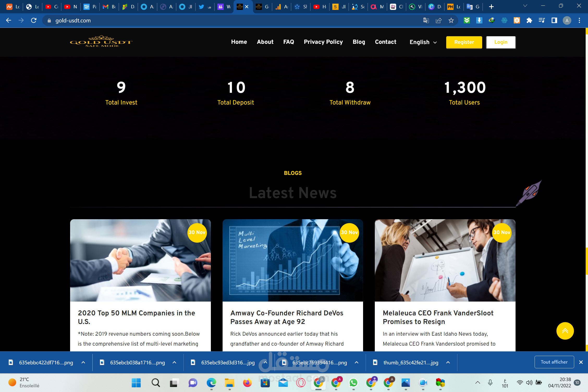588x392 pixels.
Task: Click the yellow Register button
Action: point(464,42)
